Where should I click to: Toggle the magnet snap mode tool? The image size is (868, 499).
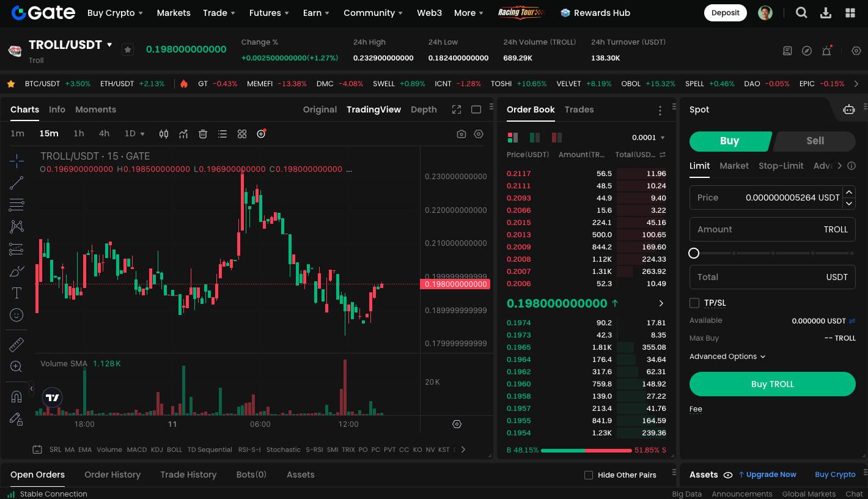coord(17,397)
